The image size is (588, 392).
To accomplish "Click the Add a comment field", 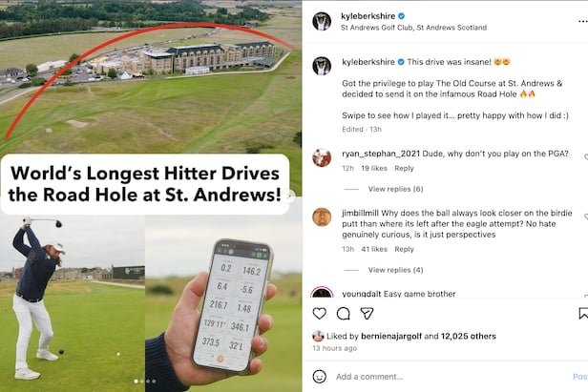I will point(450,376).
